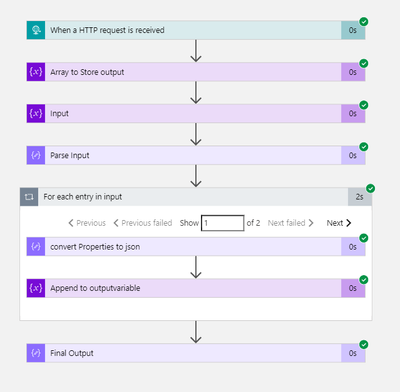Screen dimensions: 400x392
Task: Click the variable icon on the Input step
Action: pyautogui.click(x=36, y=113)
